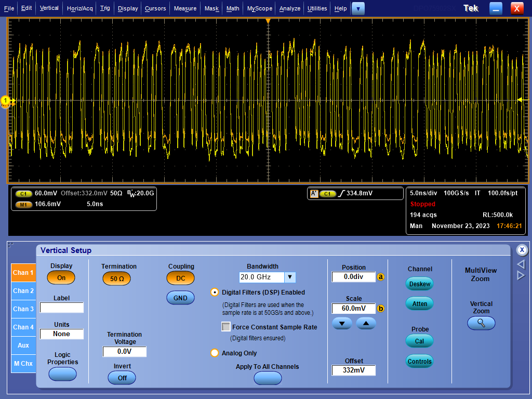Click the Termination Voltage 0.0V field
532x399 pixels.
[x=125, y=352]
